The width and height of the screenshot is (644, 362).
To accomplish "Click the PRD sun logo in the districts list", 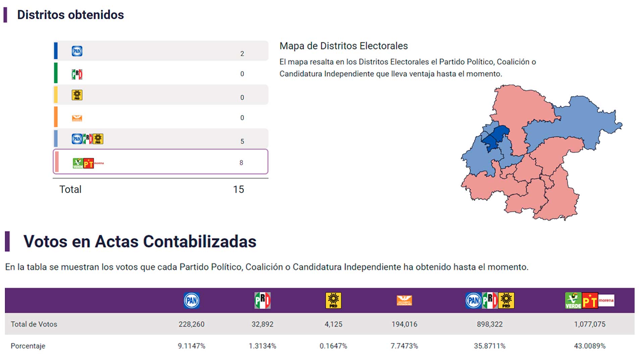I will [x=77, y=95].
